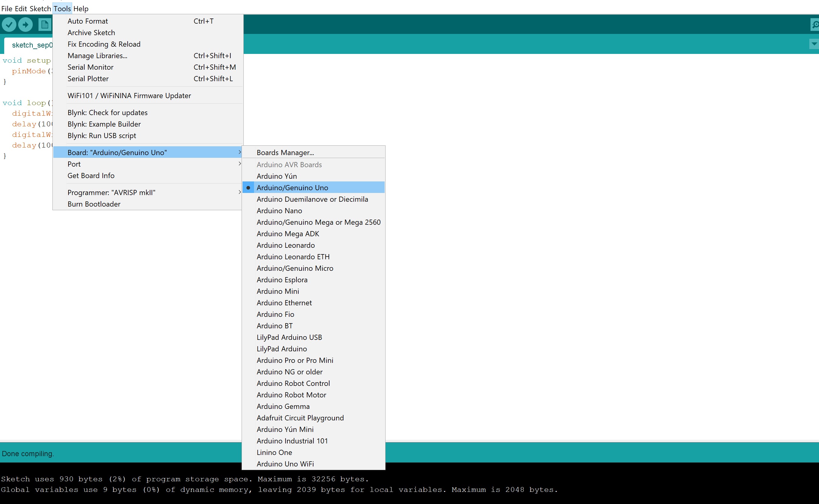The width and height of the screenshot is (819, 504).
Task: Open the File menu
Action: [x=7, y=9]
